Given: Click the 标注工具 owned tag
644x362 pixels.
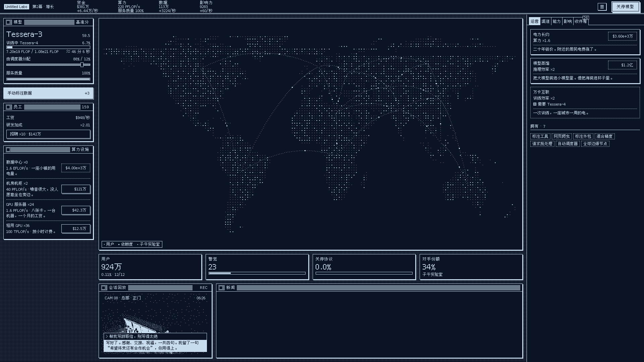Looking at the screenshot, I should pos(540,136).
